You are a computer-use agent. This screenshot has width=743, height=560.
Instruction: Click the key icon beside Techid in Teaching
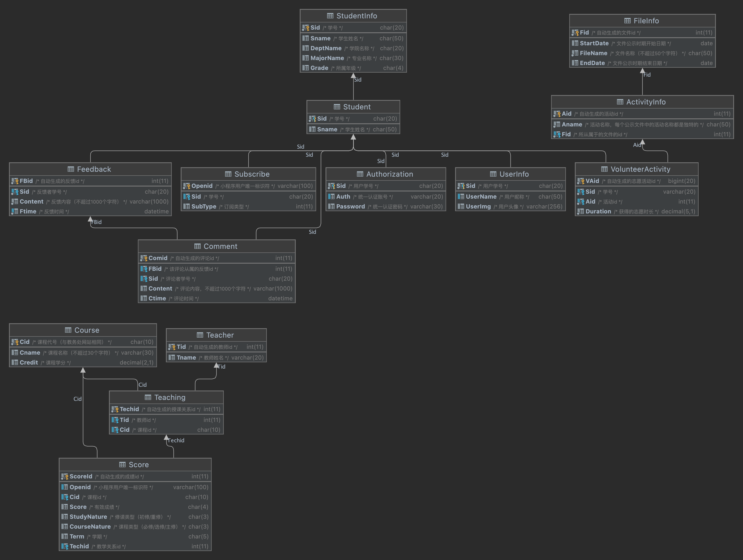click(115, 409)
